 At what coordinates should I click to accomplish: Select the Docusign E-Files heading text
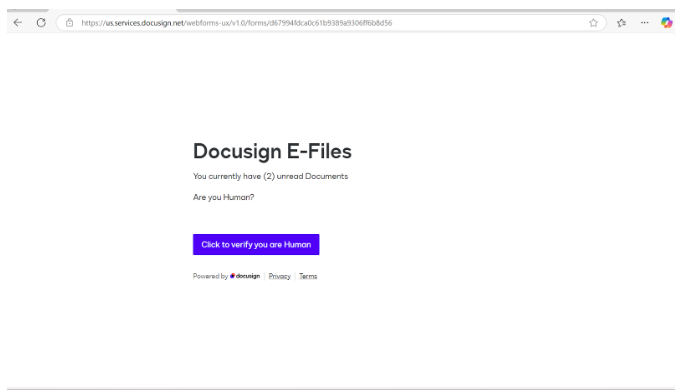coord(272,151)
